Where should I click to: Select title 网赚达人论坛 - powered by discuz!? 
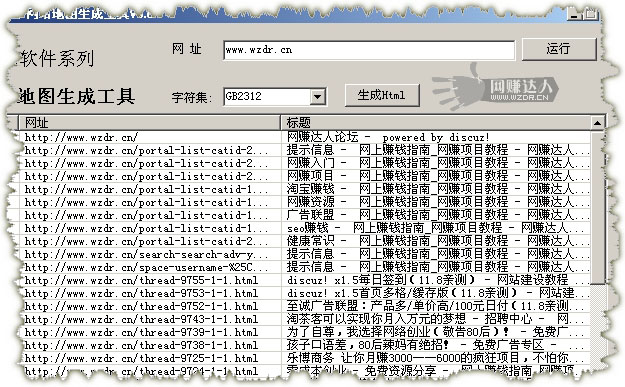387,138
